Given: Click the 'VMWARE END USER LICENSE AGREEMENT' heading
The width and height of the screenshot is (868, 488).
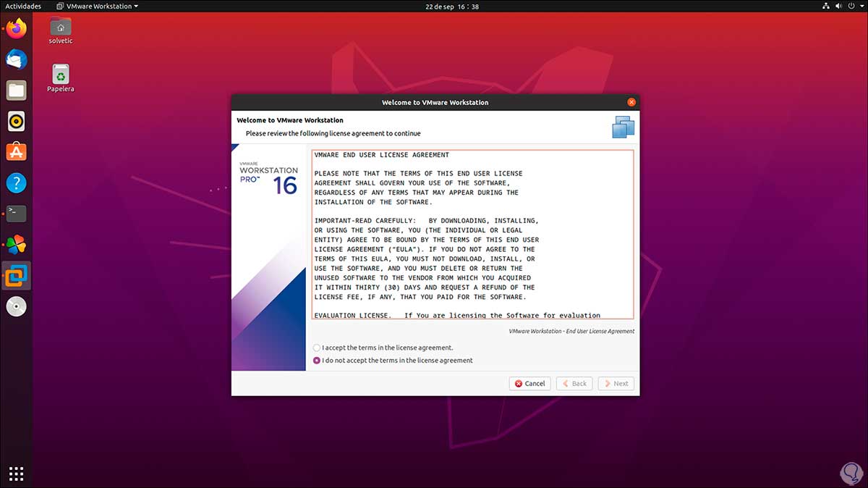Looking at the screenshot, I should tap(382, 155).
